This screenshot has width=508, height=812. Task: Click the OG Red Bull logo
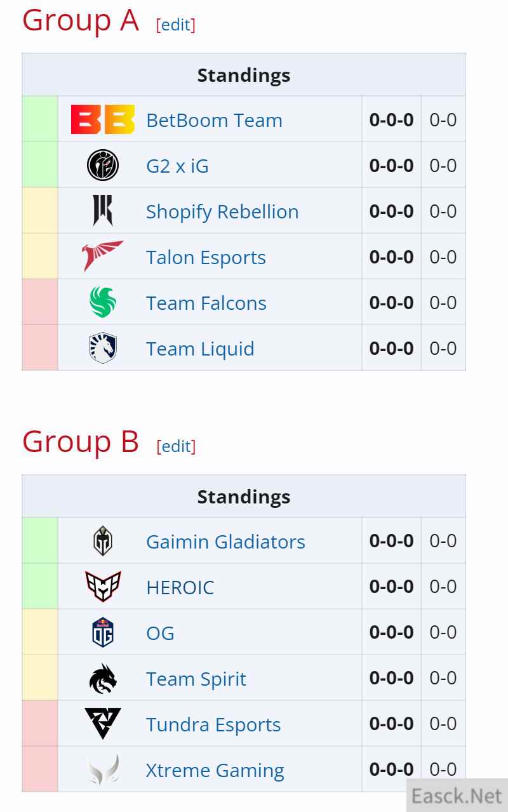[103, 632]
